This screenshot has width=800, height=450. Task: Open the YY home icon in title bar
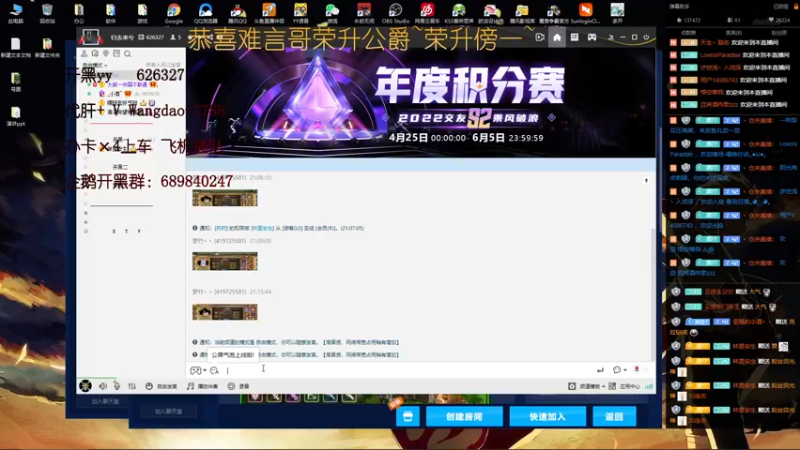[x=557, y=37]
